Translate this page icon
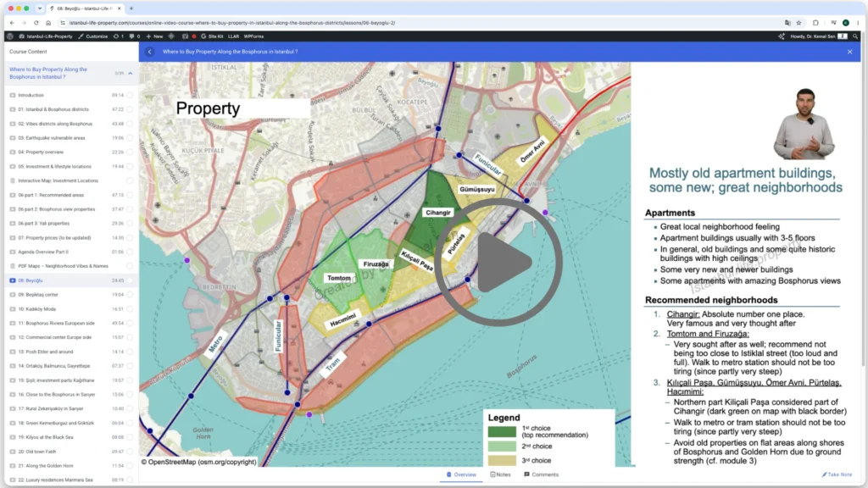The image size is (868, 488). coord(787,23)
